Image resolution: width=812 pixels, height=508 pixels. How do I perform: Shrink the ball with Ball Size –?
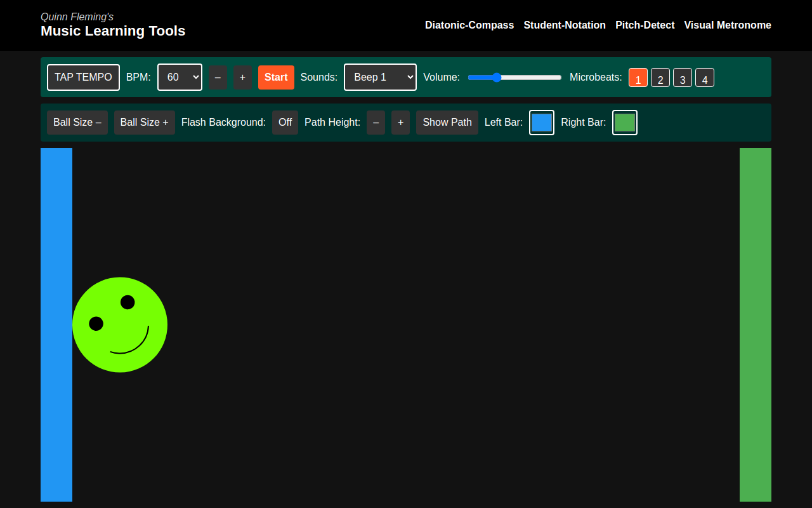(x=77, y=123)
